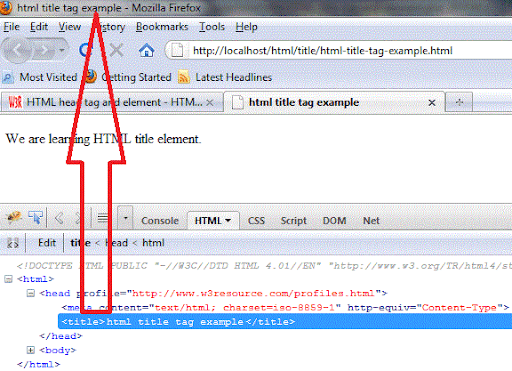Open a new tab with plus button
This screenshot has height=371, width=512.
pyautogui.click(x=459, y=102)
